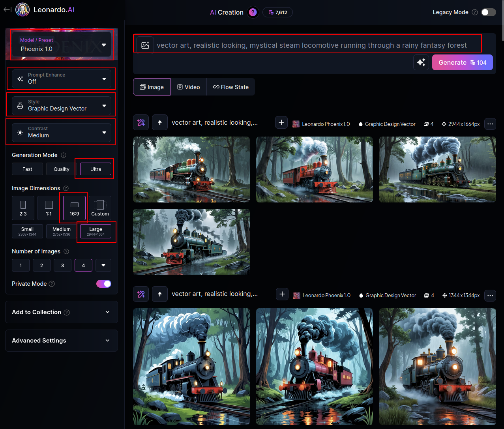Click the purple question mark beside AI Creation
The height and width of the screenshot is (429, 504).
253,12
